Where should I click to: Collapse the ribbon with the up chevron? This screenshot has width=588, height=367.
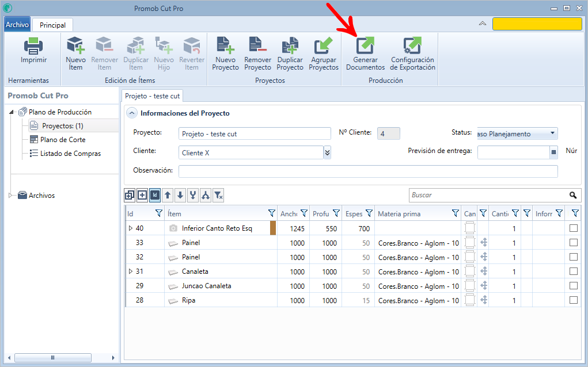483,24
